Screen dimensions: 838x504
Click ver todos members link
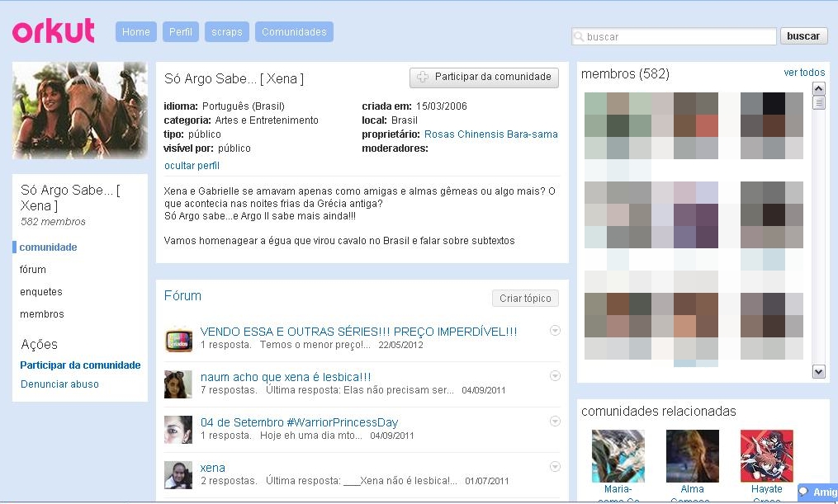[804, 73]
